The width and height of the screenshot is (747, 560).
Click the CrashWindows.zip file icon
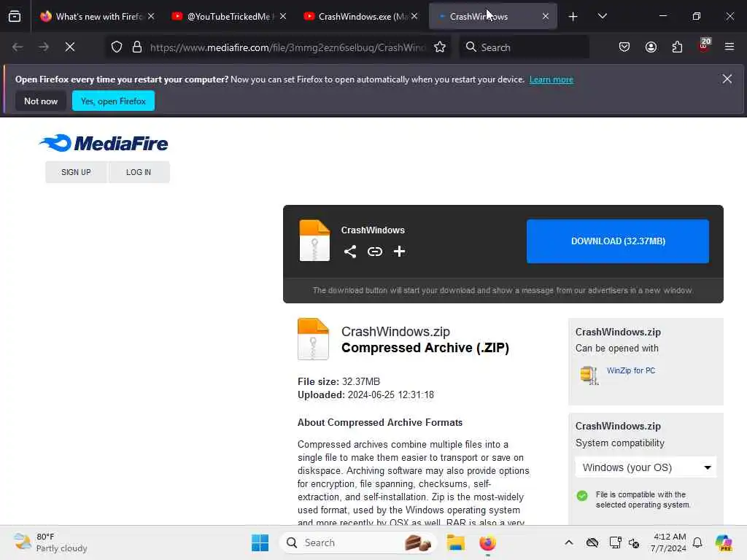pos(313,338)
